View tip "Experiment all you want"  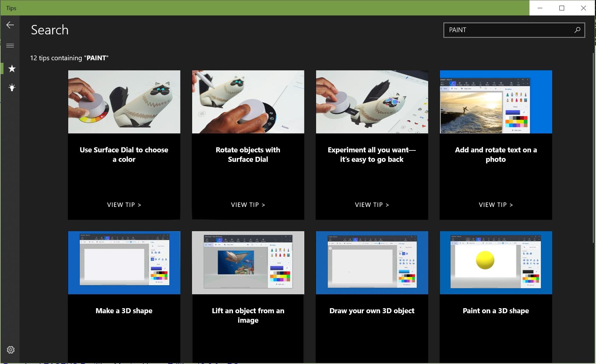point(372,205)
